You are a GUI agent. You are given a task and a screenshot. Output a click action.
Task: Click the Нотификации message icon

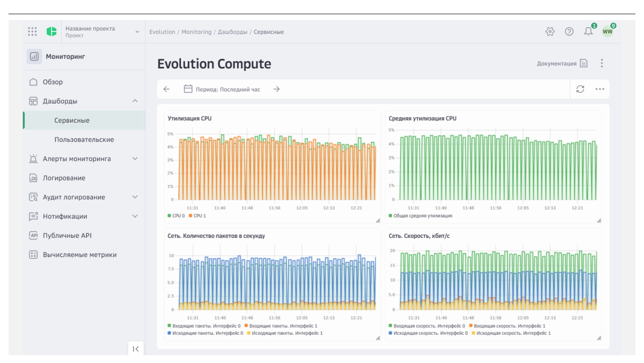coord(33,216)
